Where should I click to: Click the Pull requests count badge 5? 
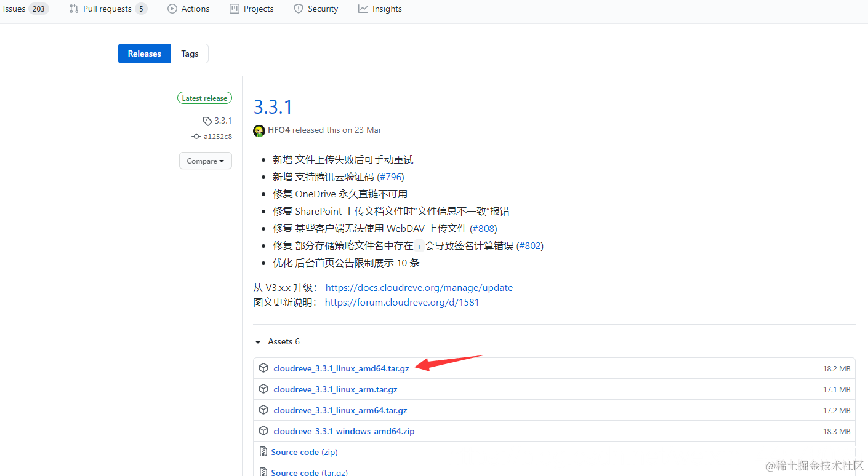[141, 9]
